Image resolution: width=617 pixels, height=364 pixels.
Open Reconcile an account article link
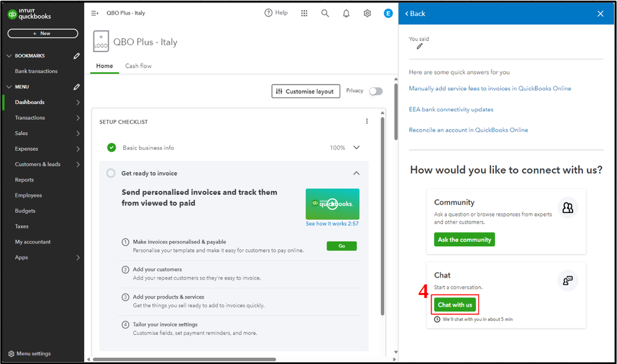click(x=468, y=130)
